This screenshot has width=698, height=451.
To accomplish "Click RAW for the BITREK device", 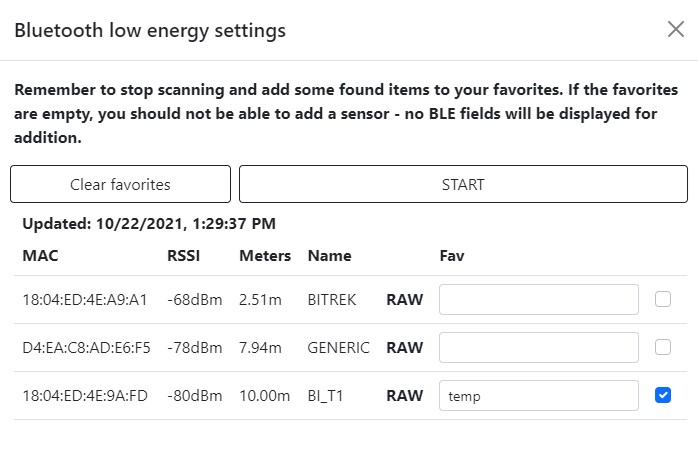I will point(404,300).
